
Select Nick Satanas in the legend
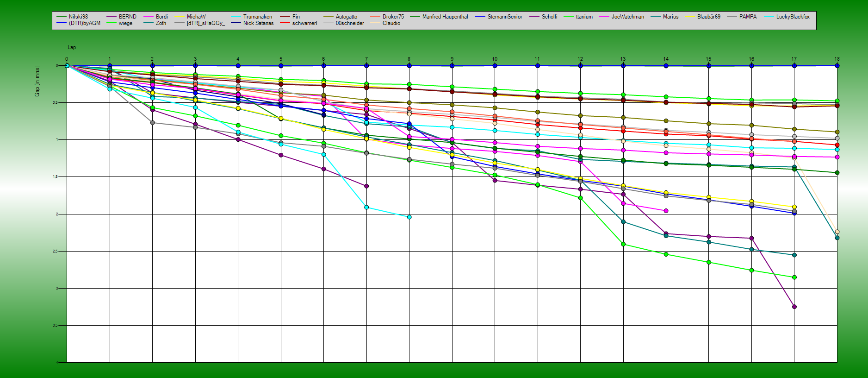tap(252, 23)
